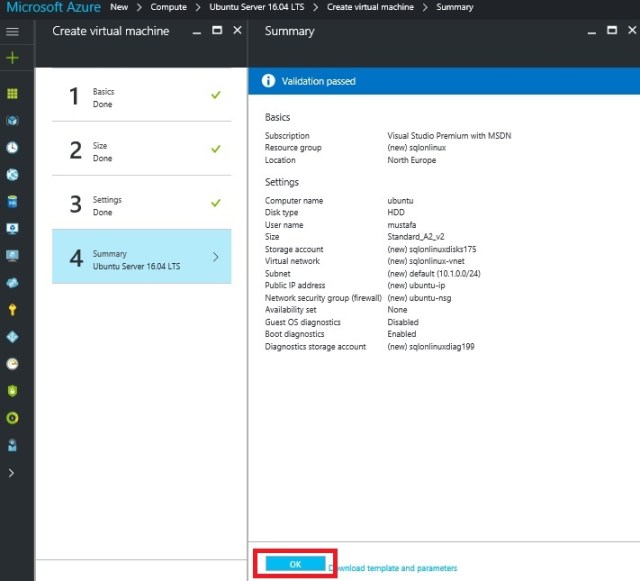Viewport: 640px width, 581px height.
Task: Expand More services chevron in sidebar
Action: (x=11, y=473)
